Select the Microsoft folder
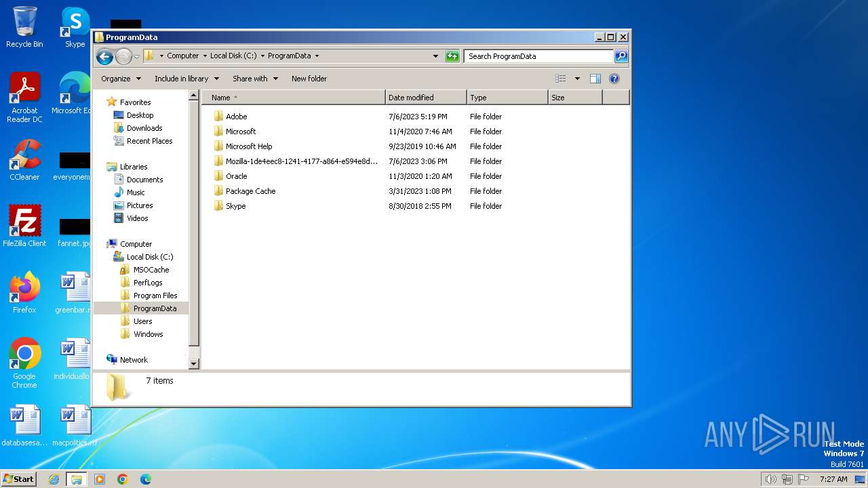This screenshot has width=868, height=488. coord(241,131)
